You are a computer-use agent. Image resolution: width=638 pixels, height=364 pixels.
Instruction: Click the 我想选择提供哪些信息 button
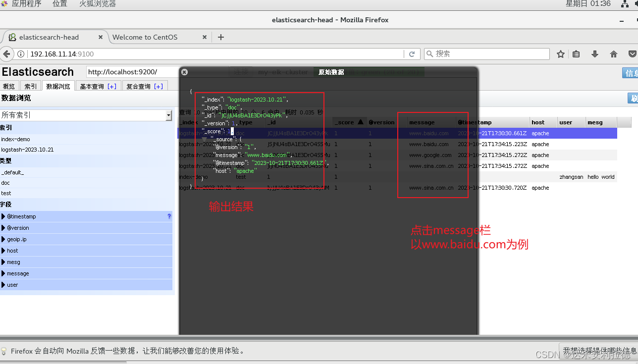pos(598,351)
